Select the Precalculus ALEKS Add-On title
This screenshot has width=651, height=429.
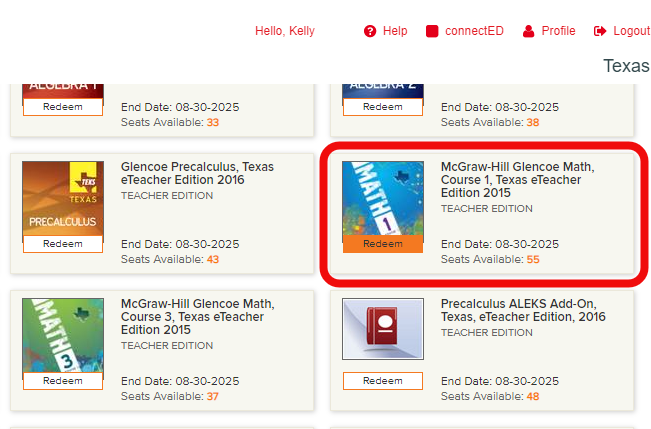[523, 310]
